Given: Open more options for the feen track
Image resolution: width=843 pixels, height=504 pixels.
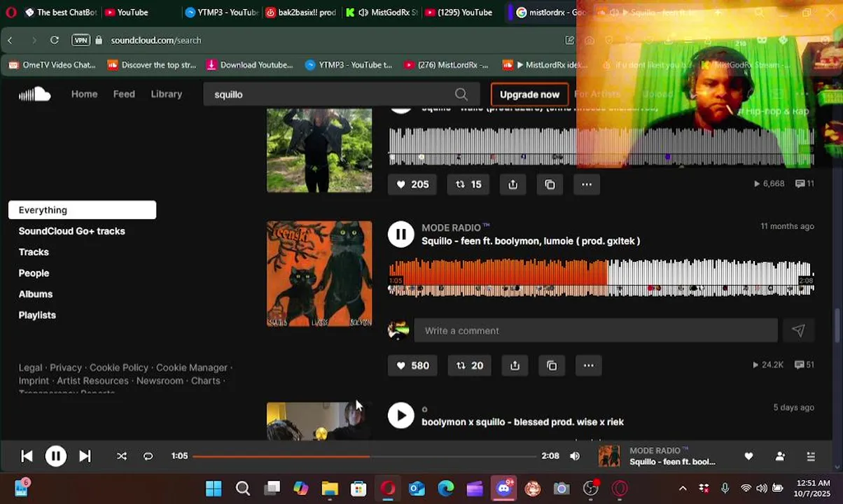Looking at the screenshot, I should [588, 365].
